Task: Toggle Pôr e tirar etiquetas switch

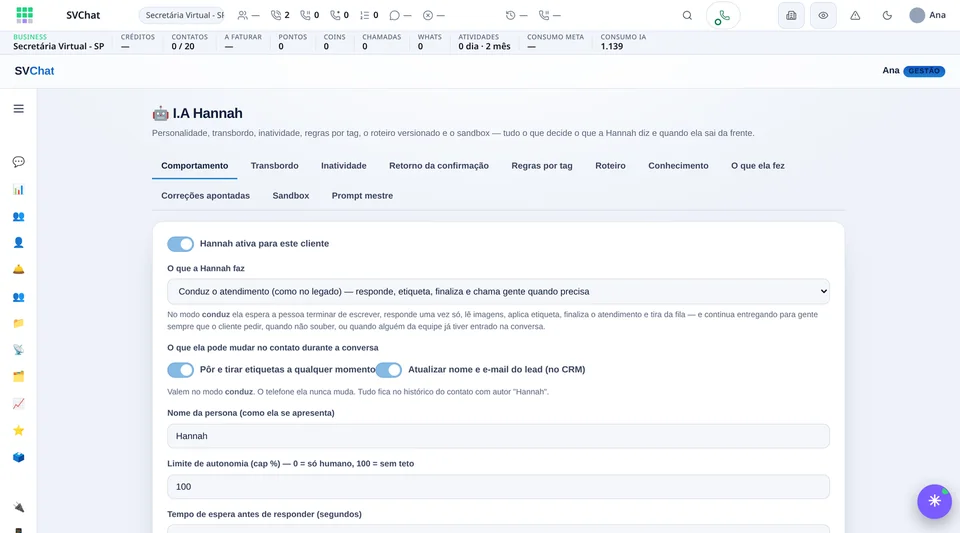Action: coord(181,370)
